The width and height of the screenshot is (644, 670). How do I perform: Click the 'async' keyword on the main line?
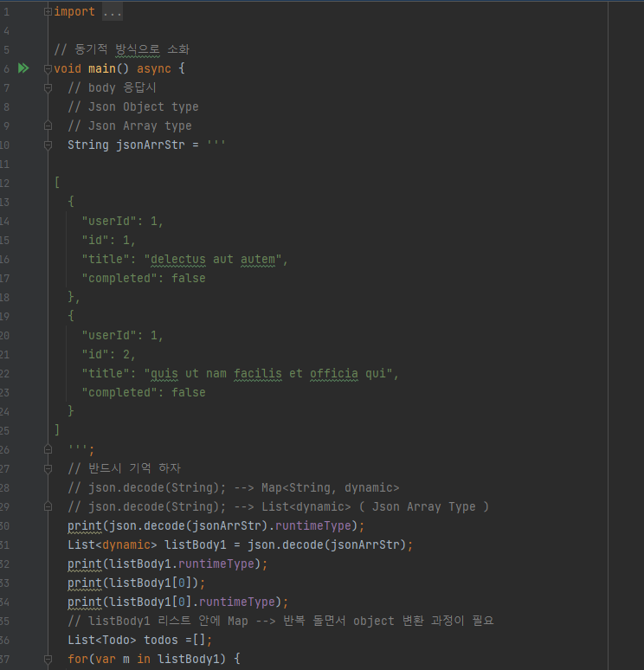coord(154,68)
